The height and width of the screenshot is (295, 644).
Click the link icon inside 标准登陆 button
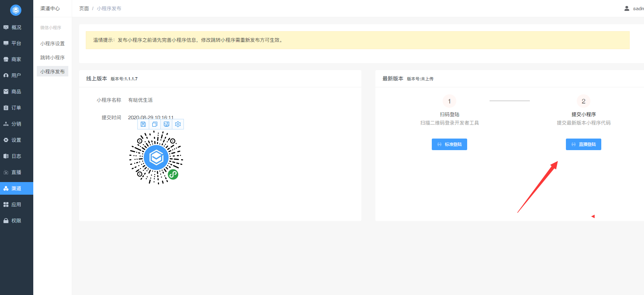point(439,145)
